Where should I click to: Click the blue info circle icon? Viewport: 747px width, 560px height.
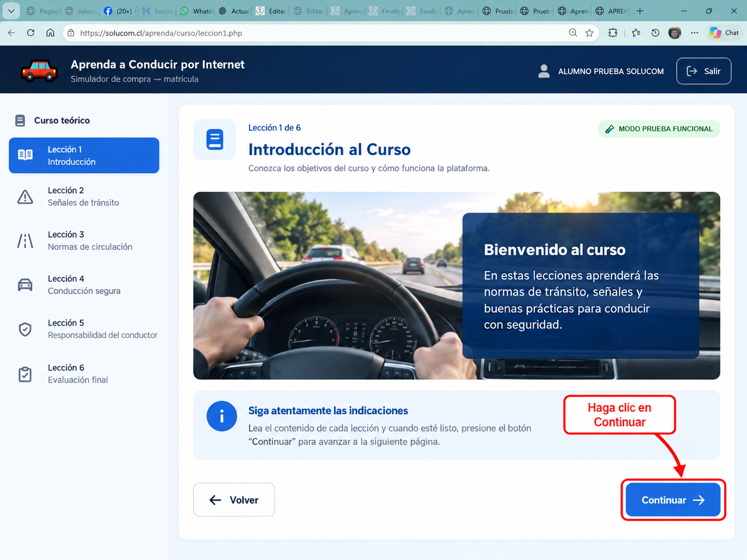point(222,416)
